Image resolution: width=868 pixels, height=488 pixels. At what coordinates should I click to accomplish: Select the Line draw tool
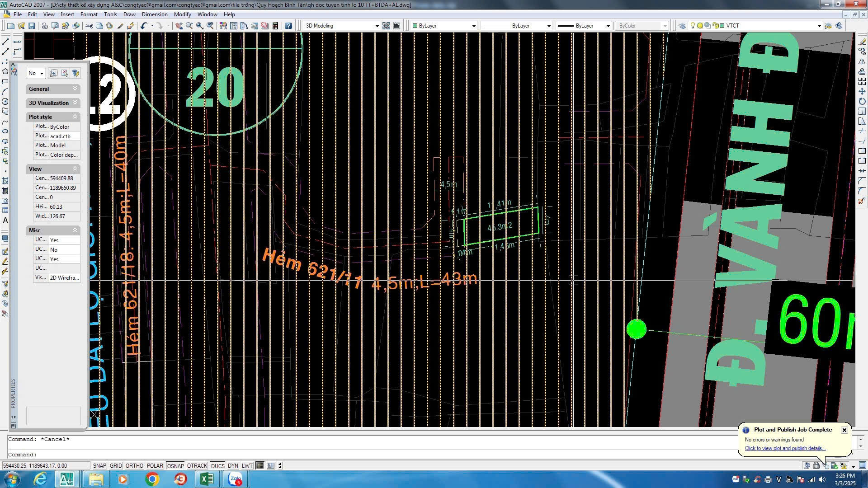[5, 42]
